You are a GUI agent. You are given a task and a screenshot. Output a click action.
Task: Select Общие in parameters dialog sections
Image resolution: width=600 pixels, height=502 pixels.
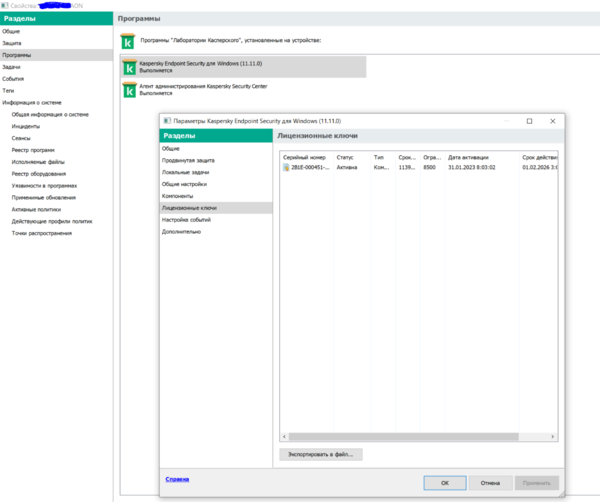[x=216, y=148]
